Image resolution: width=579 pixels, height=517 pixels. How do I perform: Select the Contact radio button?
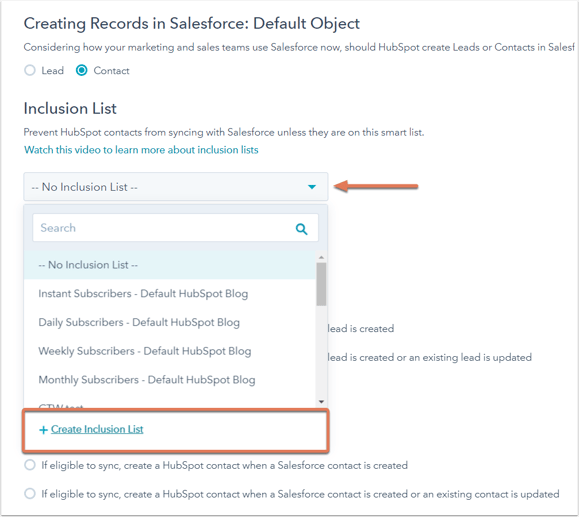click(82, 70)
